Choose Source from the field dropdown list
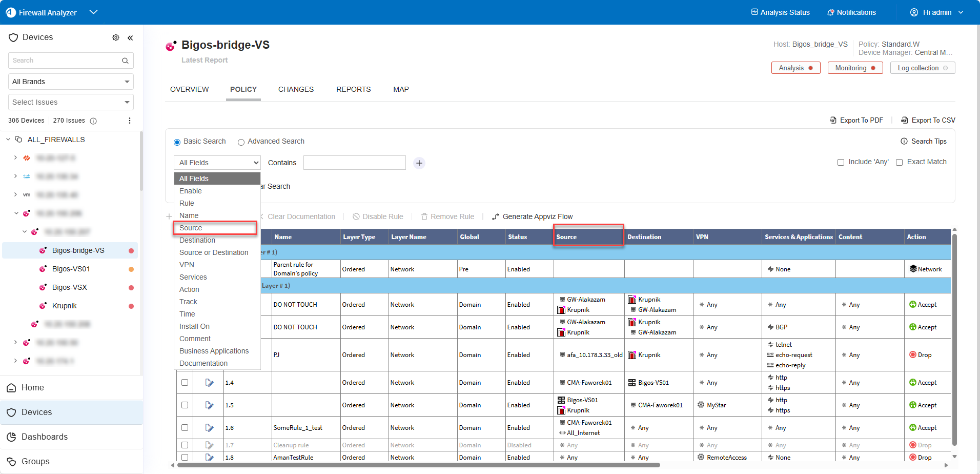Viewport: 980px width, 474px height. point(191,228)
